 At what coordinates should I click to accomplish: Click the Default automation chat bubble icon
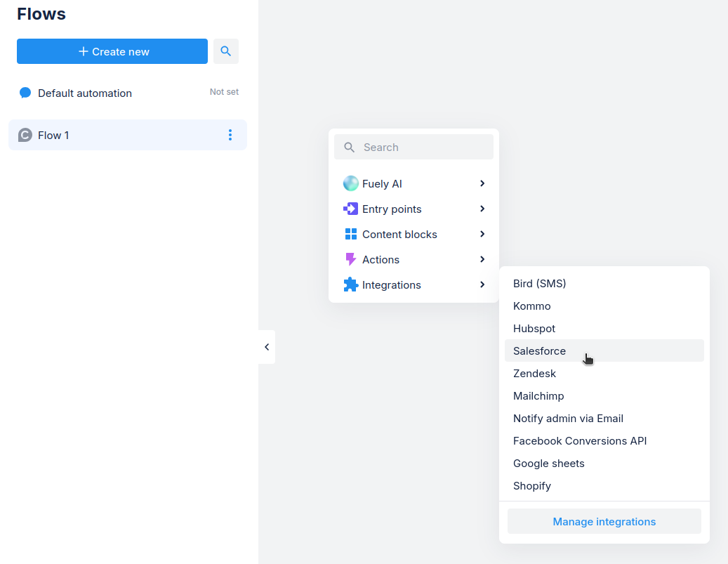[25, 93]
